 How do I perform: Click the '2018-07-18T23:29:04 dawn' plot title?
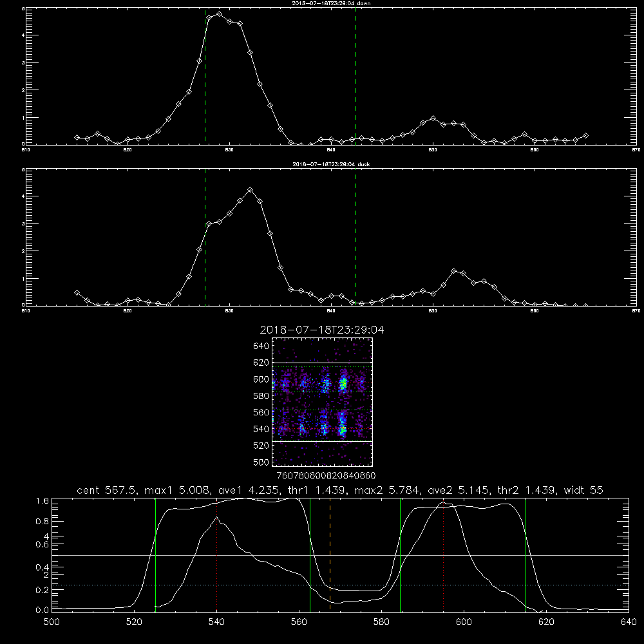click(x=331, y=3)
